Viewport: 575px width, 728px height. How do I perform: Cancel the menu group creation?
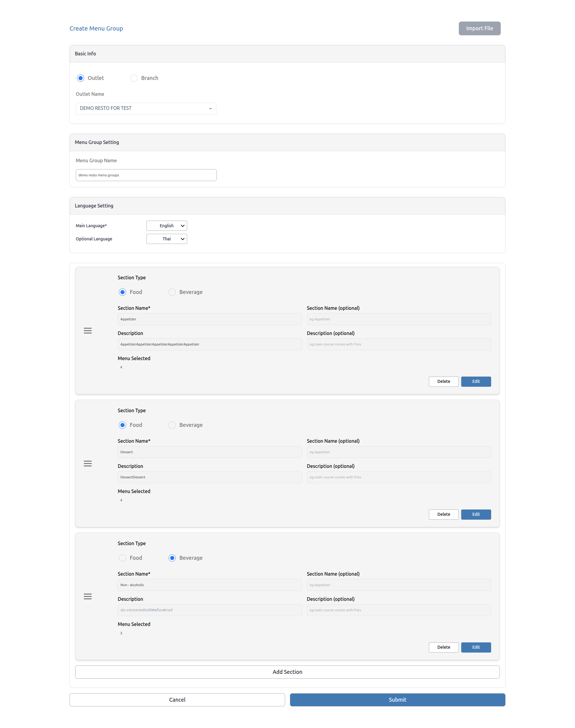click(177, 700)
